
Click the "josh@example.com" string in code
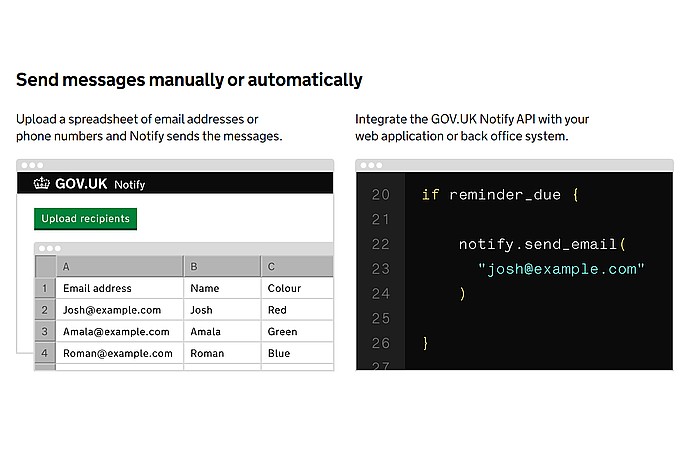pyautogui.click(x=561, y=269)
